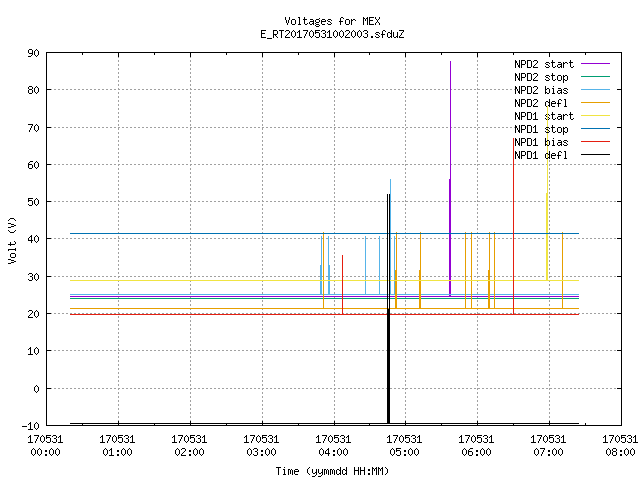The height and width of the screenshot is (480, 640).
Task: Click the y-axis tick value -10
Action: pyautogui.click(x=31, y=426)
